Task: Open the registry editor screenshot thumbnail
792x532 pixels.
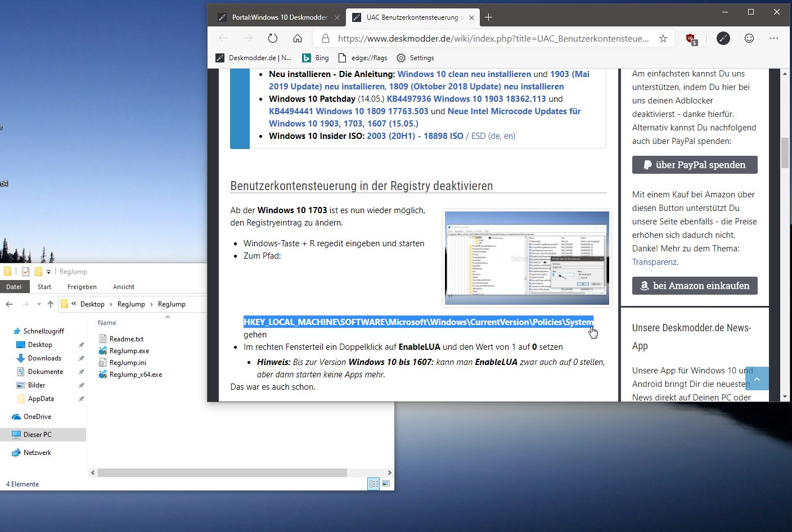Action: pos(526,258)
